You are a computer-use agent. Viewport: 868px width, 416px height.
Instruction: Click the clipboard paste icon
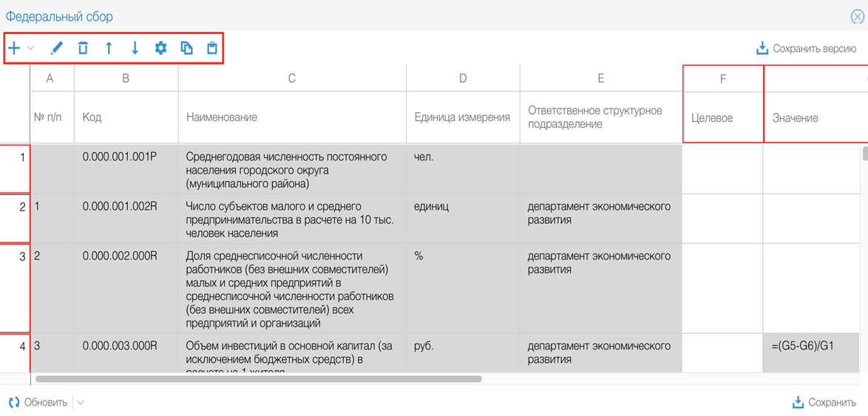click(x=212, y=48)
